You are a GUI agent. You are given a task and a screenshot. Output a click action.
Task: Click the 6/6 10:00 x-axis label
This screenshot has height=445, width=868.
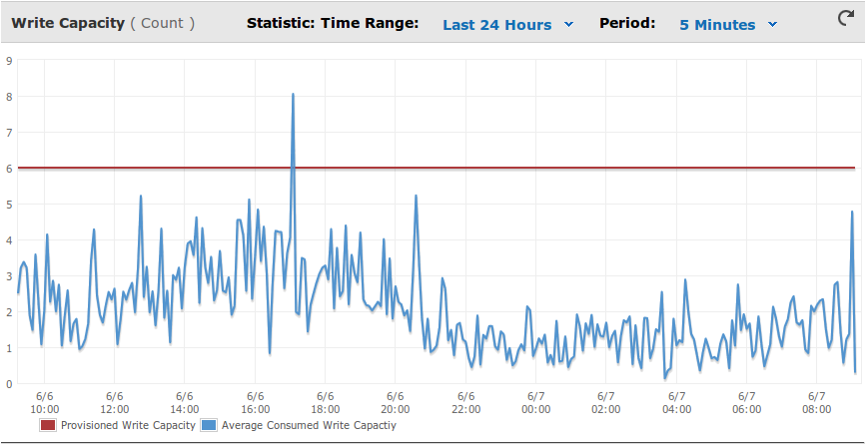pyautogui.click(x=45, y=403)
